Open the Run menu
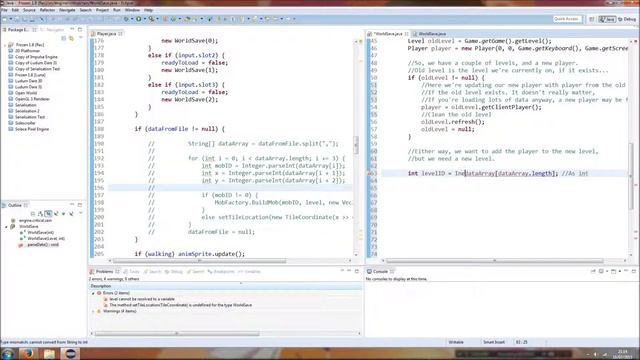This screenshot has width=640, height=360. coord(117,10)
